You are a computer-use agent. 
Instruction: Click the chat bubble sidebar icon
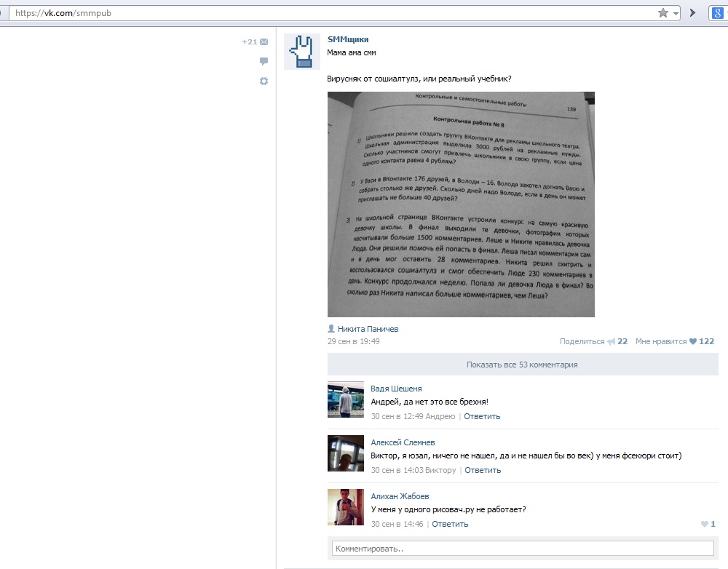tap(264, 61)
